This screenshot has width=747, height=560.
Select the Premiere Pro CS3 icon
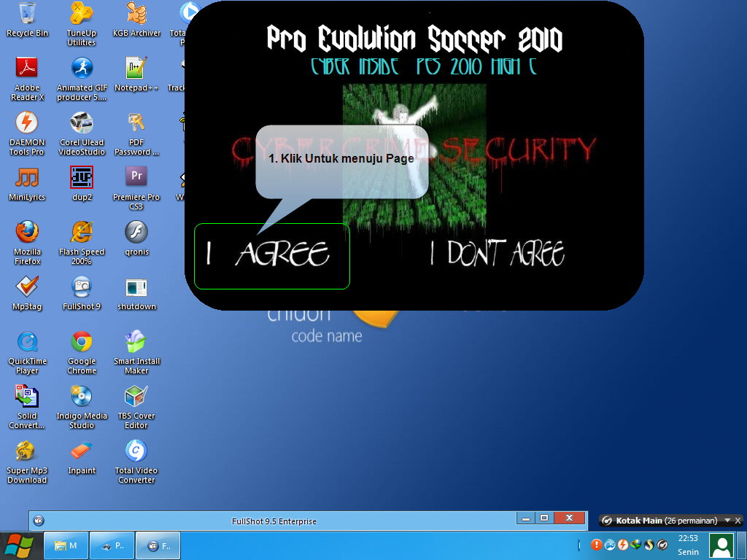pos(136,188)
